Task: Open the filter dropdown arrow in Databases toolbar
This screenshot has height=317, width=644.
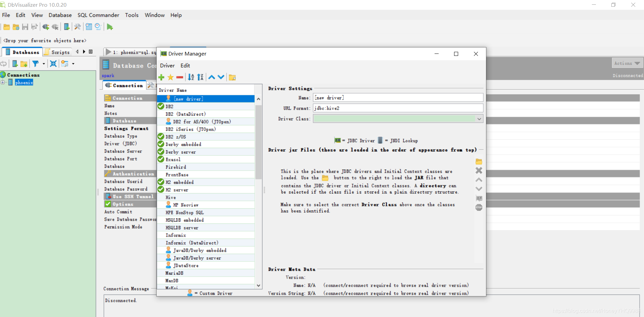Action: 44,64
